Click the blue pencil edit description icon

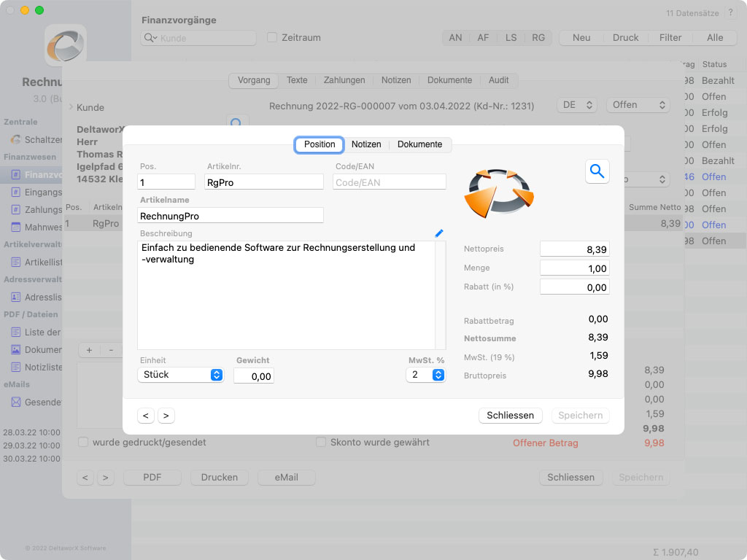[438, 233]
